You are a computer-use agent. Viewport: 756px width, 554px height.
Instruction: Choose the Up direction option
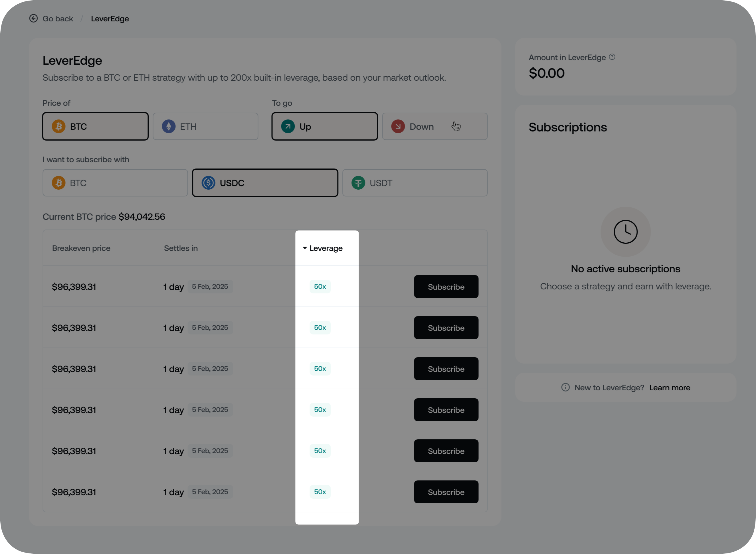pyautogui.click(x=324, y=126)
